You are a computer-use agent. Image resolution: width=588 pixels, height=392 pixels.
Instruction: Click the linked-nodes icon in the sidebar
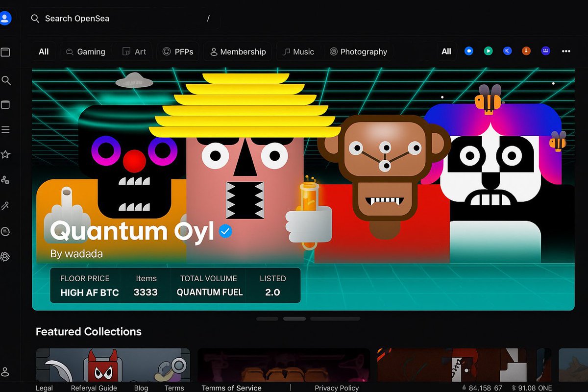(x=5, y=180)
